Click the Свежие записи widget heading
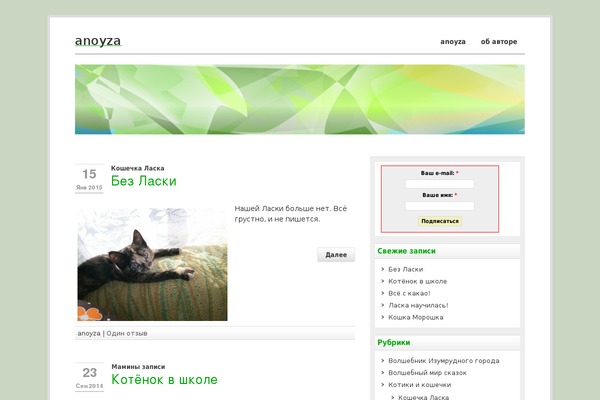This screenshot has width=600, height=400. [x=406, y=251]
